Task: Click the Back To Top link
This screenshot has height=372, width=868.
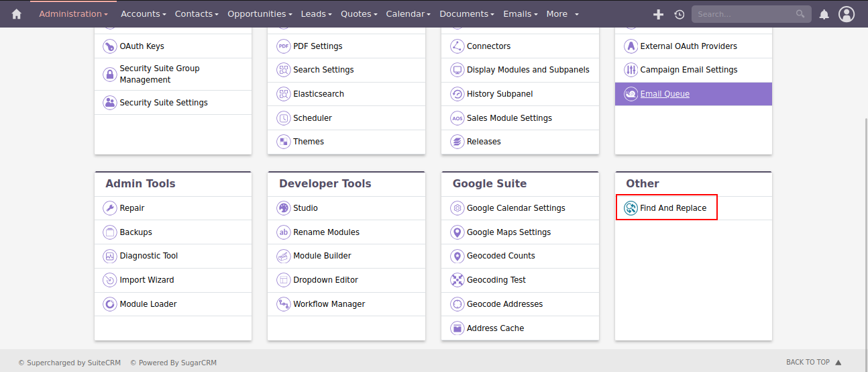Action: [x=813, y=362]
